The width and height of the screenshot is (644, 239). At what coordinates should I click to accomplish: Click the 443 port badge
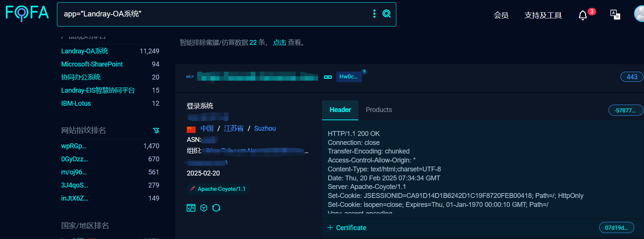[632, 77]
